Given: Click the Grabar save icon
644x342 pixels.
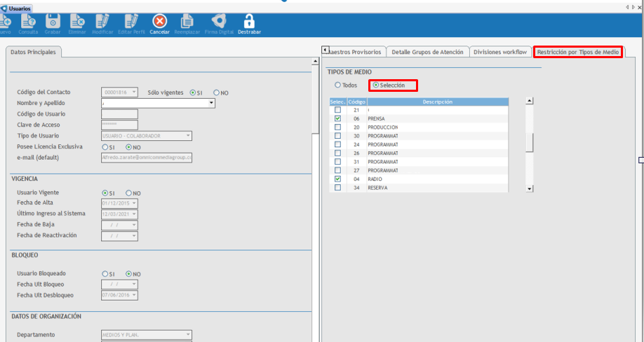Looking at the screenshot, I should (53, 22).
